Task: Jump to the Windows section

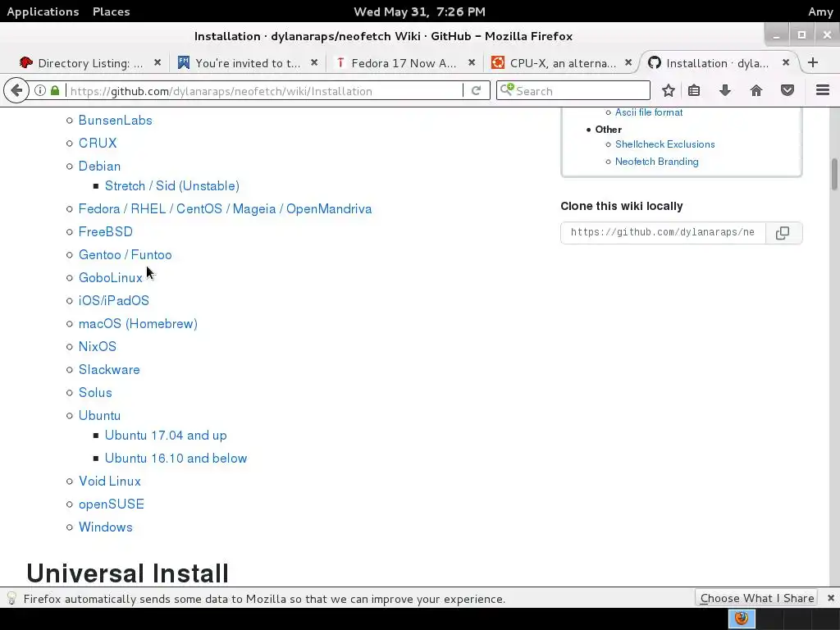Action: point(106,527)
